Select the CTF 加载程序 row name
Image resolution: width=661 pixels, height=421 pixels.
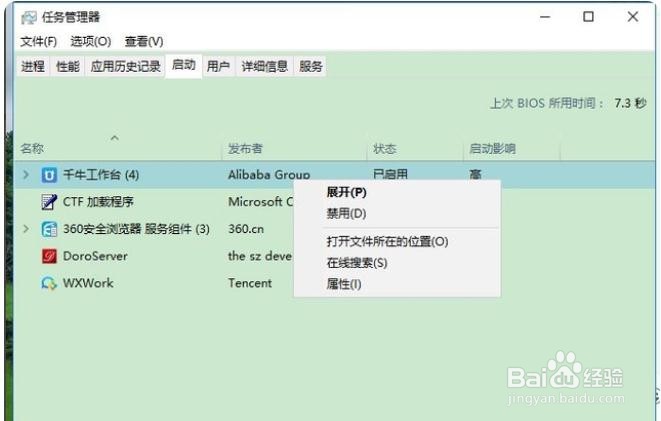click(x=98, y=202)
